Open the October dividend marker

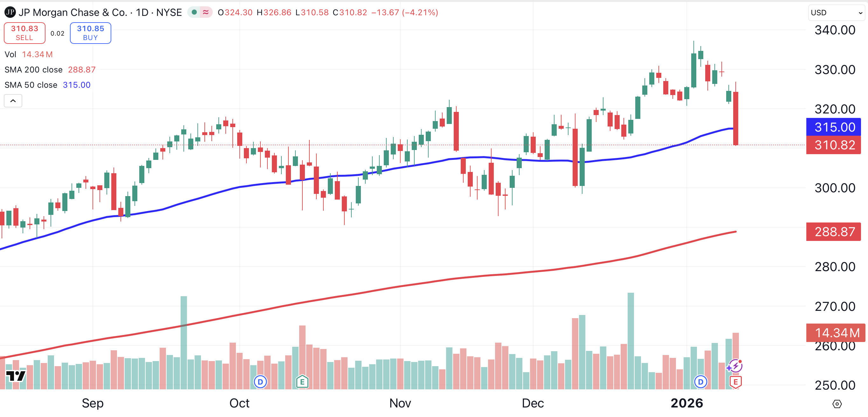click(x=260, y=382)
